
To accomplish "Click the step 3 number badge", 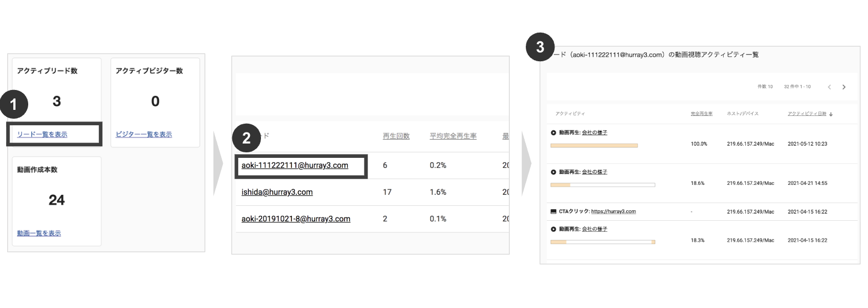I will (540, 47).
